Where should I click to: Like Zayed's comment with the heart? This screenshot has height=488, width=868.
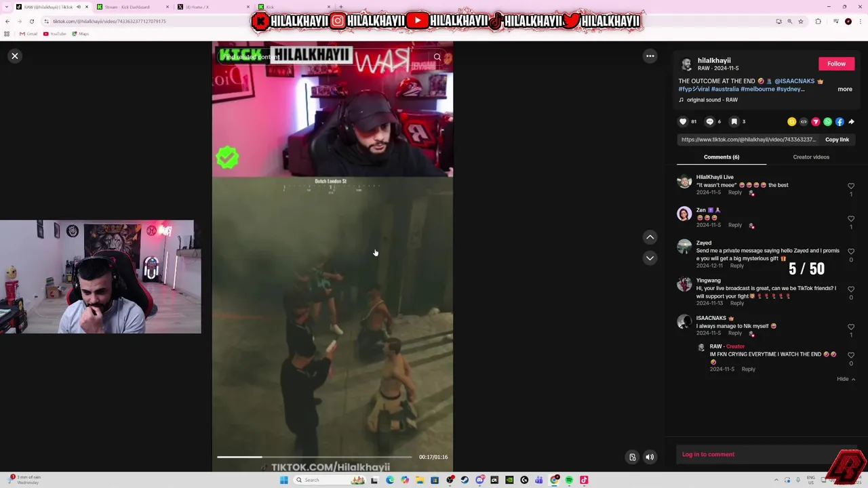[851, 251]
